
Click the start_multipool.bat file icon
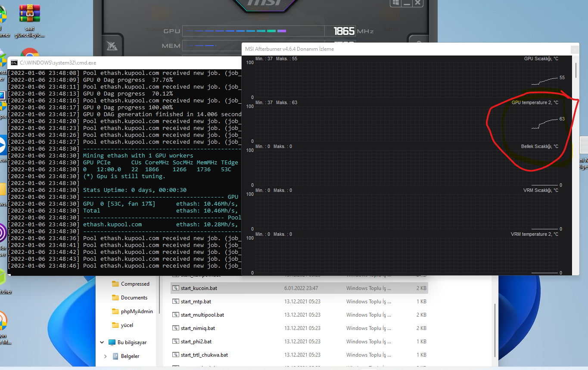pos(175,315)
